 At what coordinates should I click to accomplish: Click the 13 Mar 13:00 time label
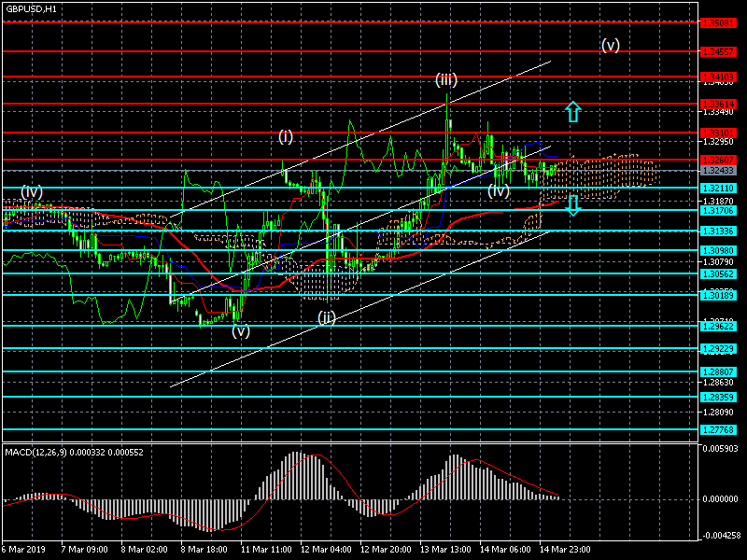click(446, 550)
